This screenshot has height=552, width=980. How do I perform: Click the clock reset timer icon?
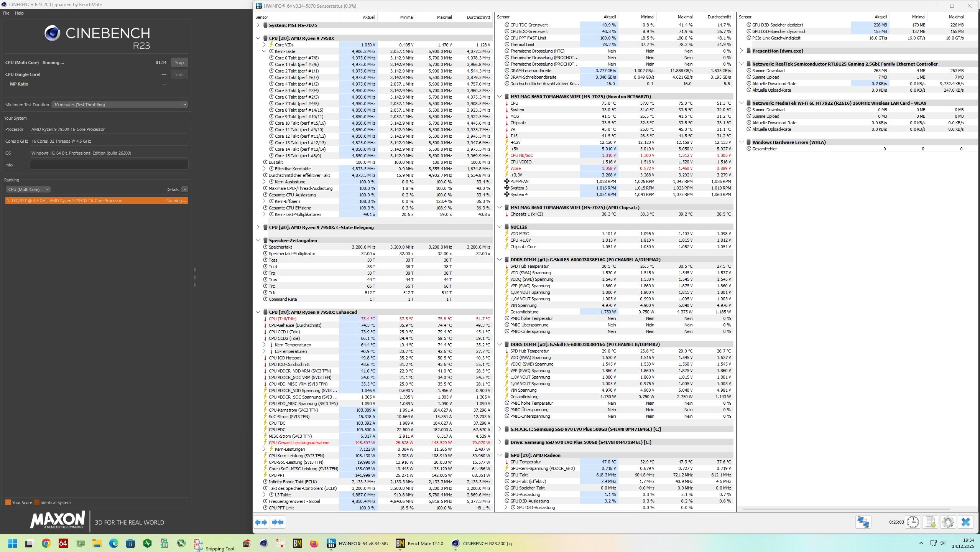point(913,522)
